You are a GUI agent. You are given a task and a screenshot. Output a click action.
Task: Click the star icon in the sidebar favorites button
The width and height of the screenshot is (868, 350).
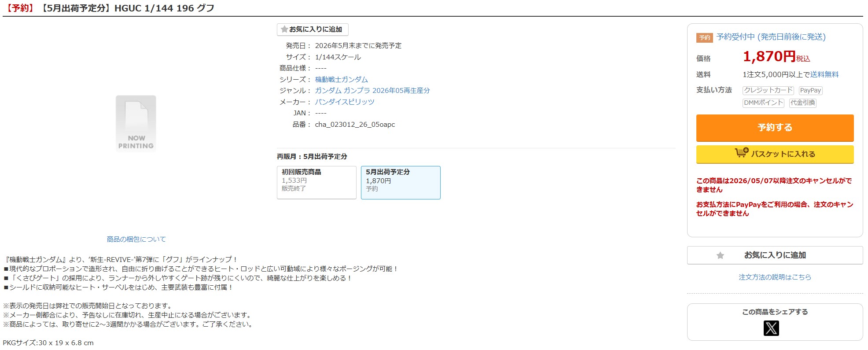tap(720, 255)
